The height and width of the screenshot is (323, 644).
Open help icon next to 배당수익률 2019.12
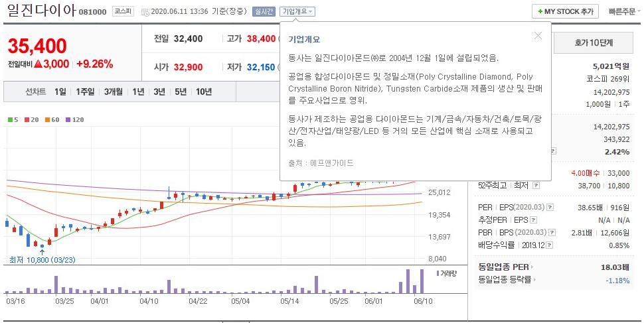pyautogui.click(x=550, y=245)
